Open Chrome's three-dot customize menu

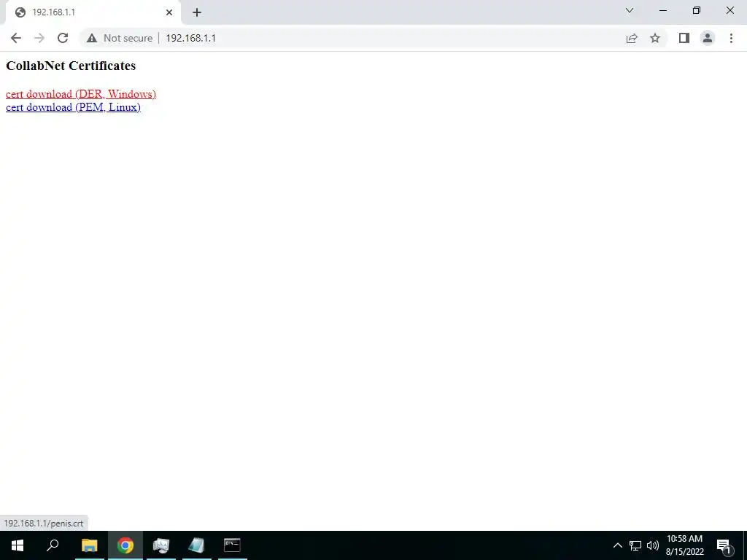click(731, 38)
